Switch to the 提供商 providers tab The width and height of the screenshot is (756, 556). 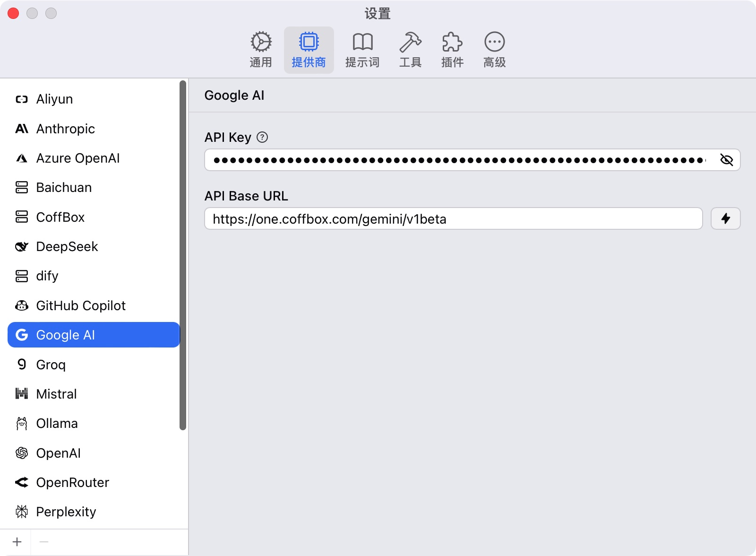pos(309,50)
